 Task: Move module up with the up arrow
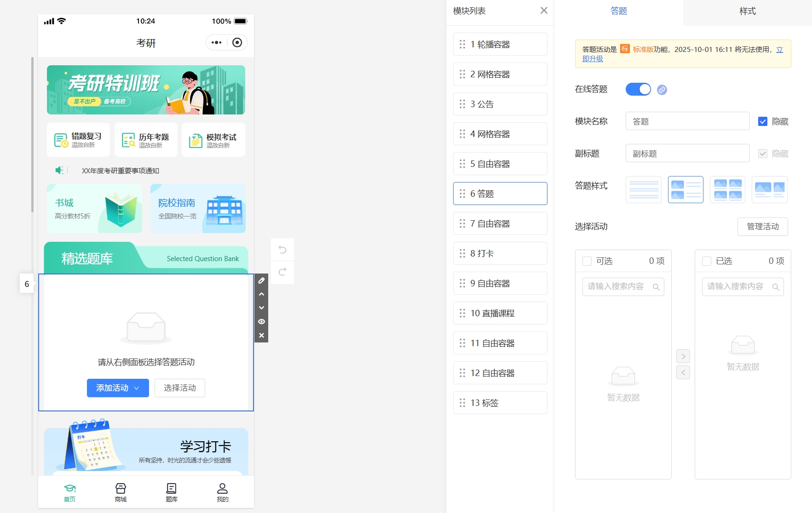pyautogui.click(x=261, y=294)
